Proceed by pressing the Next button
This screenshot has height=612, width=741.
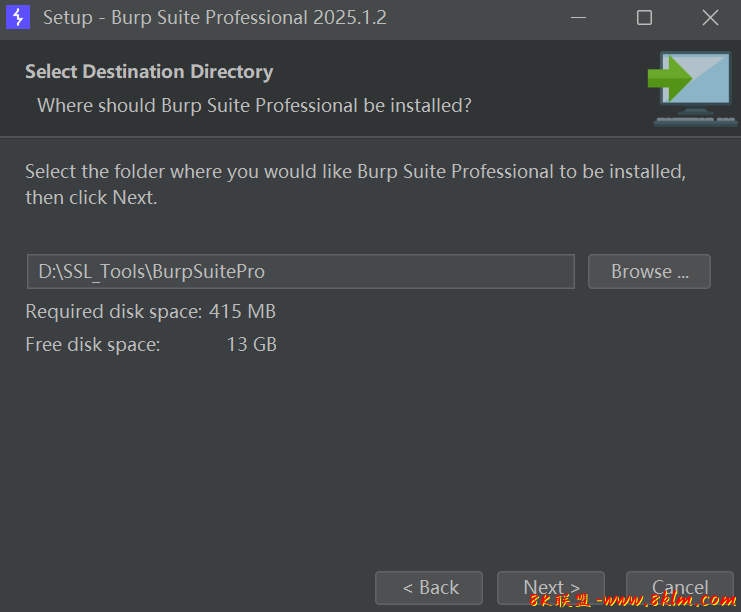553,587
